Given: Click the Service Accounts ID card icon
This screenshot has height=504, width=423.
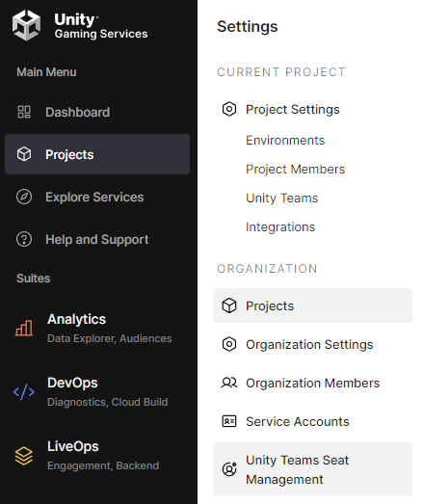Looking at the screenshot, I should tap(229, 421).
